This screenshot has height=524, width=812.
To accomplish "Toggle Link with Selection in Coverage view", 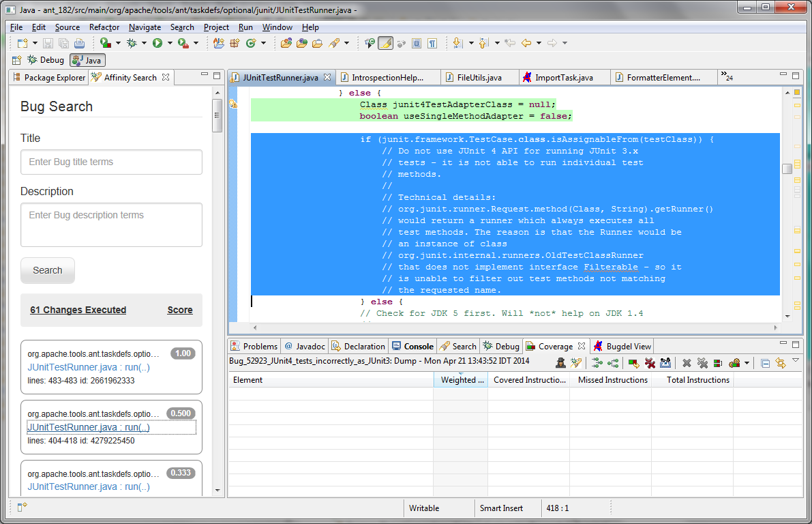I will click(781, 363).
